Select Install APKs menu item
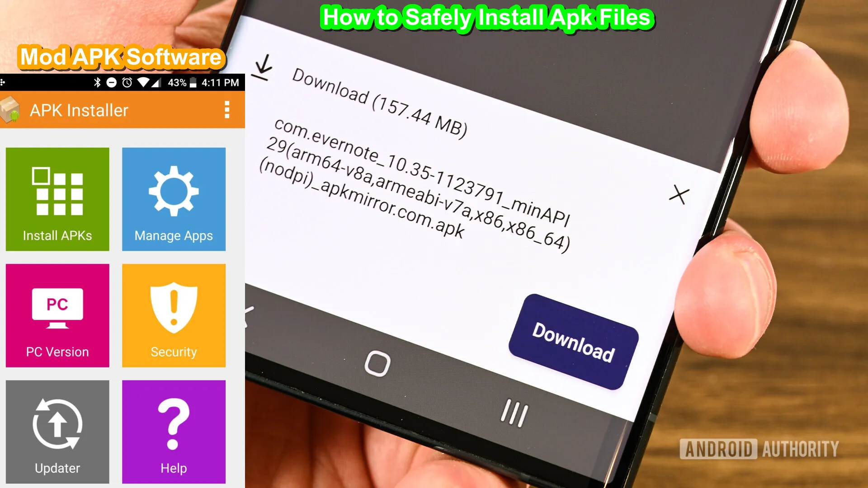Viewport: 868px width, 488px height. coord(57,200)
